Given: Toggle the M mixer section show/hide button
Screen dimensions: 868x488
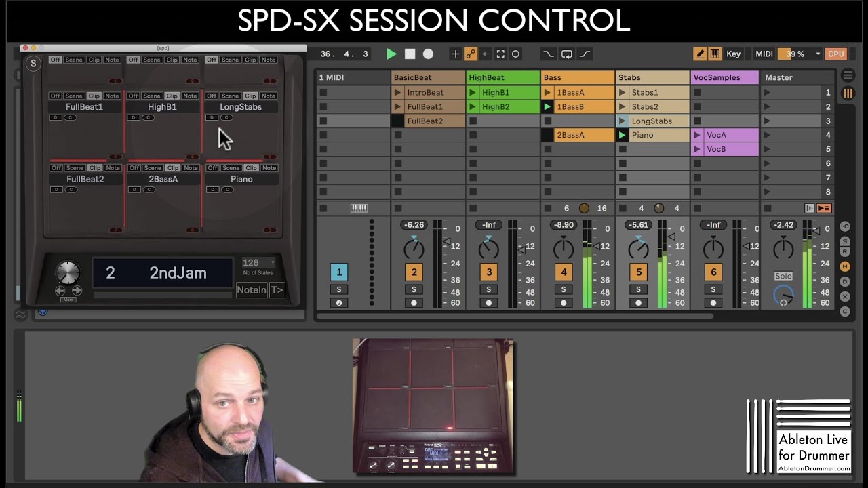Looking at the screenshot, I should point(845,266).
